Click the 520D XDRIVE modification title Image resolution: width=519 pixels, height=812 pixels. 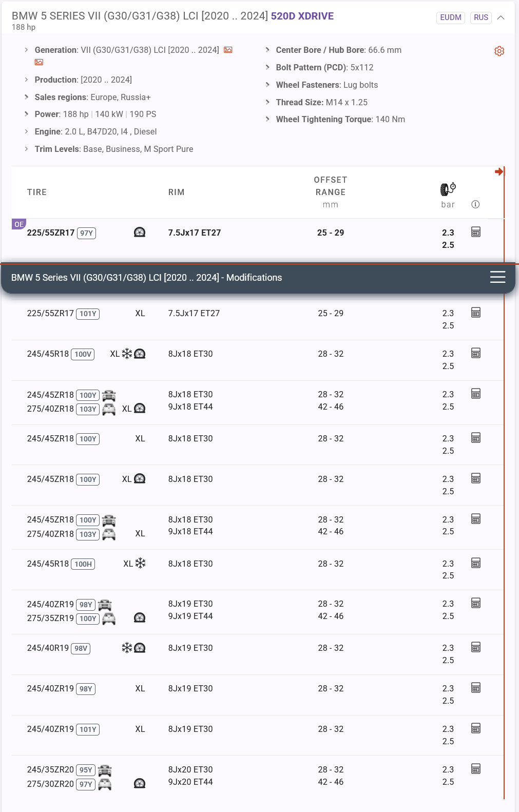pos(302,16)
